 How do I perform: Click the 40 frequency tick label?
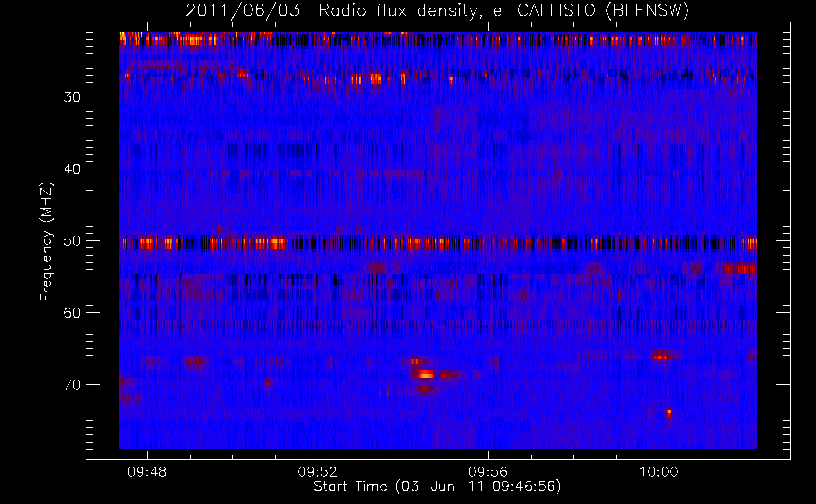coord(72,169)
